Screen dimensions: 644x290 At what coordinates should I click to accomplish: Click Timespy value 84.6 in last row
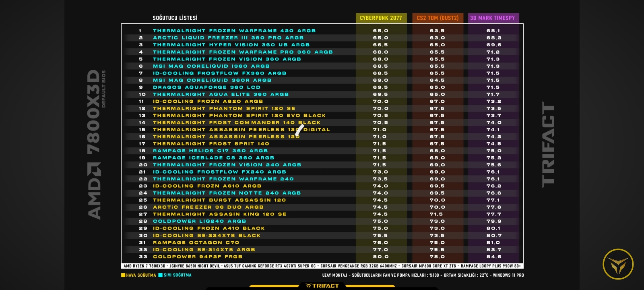tap(494, 257)
